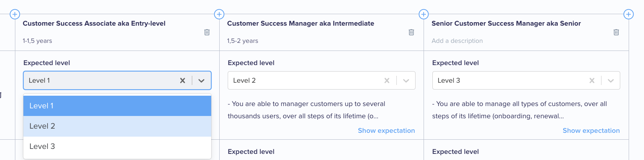Show expectation for Senior Customer Success Manager
Viewport: 644px width, 160px height.
pyautogui.click(x=591, y=131)
